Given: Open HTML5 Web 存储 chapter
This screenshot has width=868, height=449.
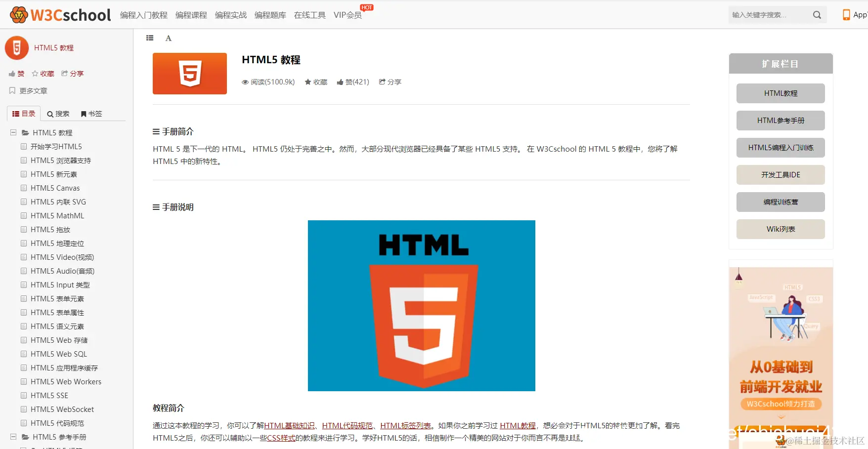Looking at the screenshot, I should point(59,340).
